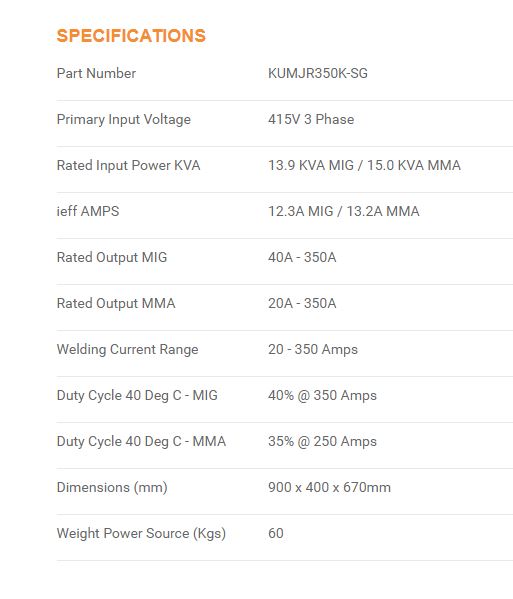Screen dimensions: 513x599
Task: Select the Welding Current Range label
Action: (x=128, y=350)
